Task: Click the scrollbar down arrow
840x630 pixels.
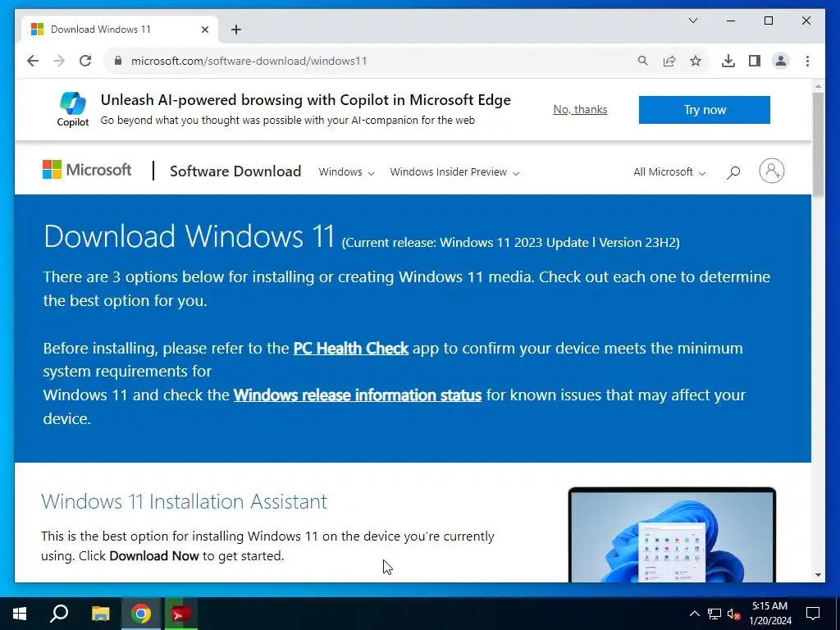Action: [818, 575]
